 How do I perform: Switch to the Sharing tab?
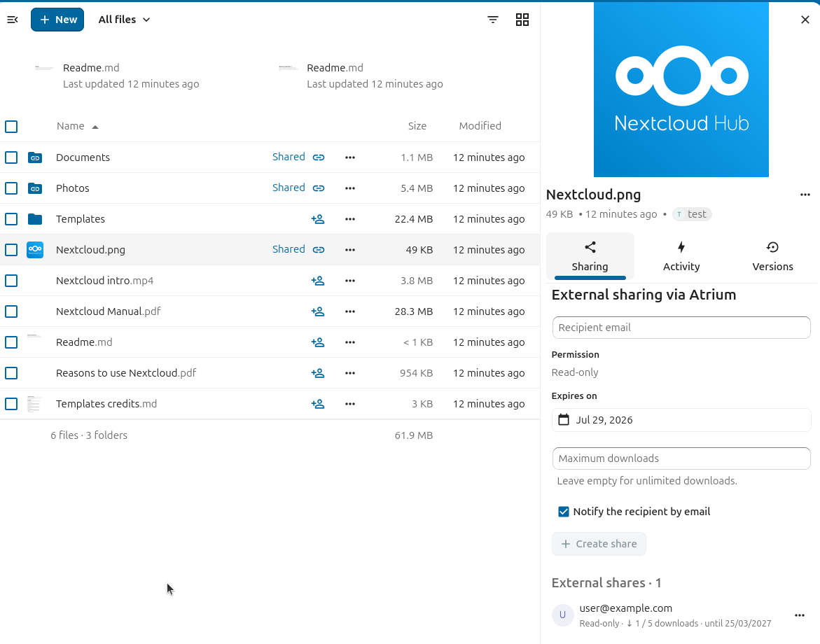(590, 256)
